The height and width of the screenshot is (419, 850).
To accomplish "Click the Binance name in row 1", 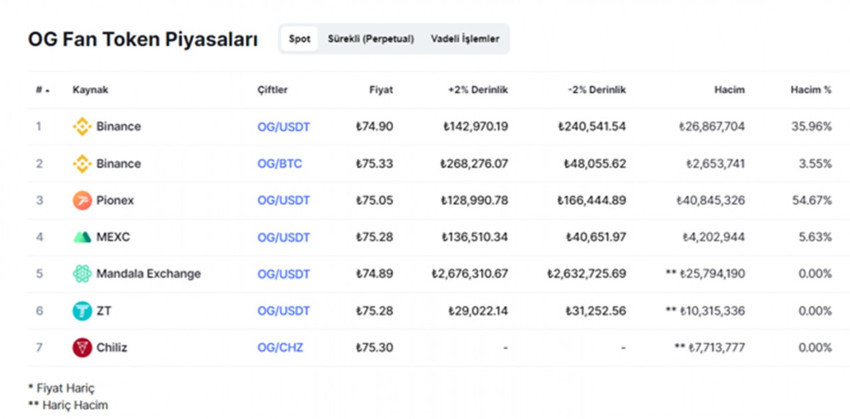I will [x=119, y=127].
